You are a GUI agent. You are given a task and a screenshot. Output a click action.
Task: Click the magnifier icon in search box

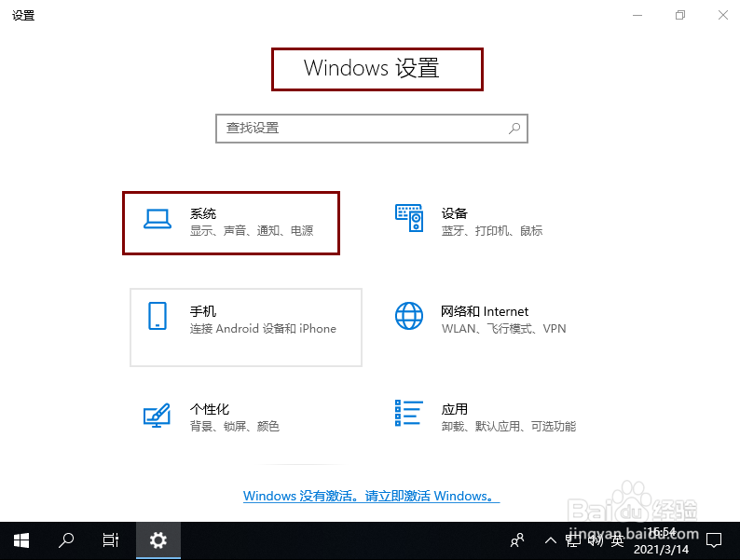(514, 129)
